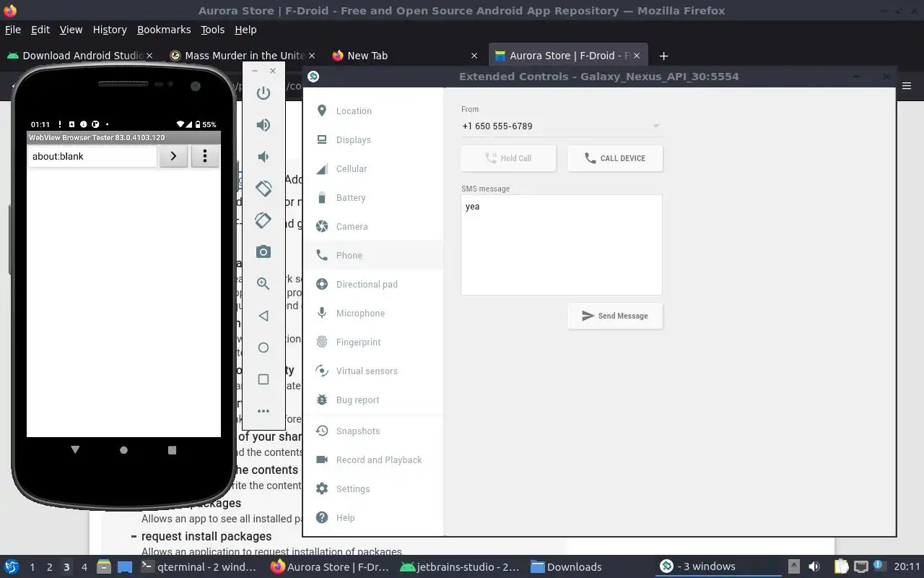This screenshot has height=578, width=924.
Task: Tap the phone's home navigation circle
Action: [123, 450]
